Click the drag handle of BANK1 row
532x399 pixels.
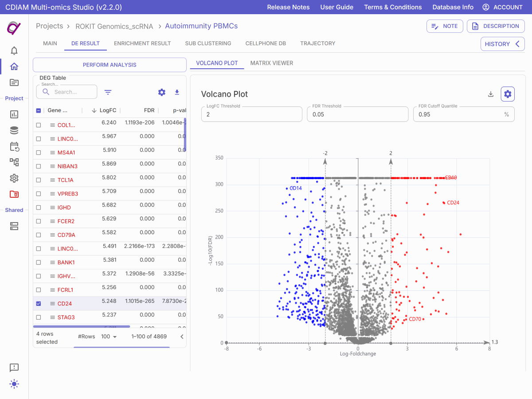pos(52,262)
